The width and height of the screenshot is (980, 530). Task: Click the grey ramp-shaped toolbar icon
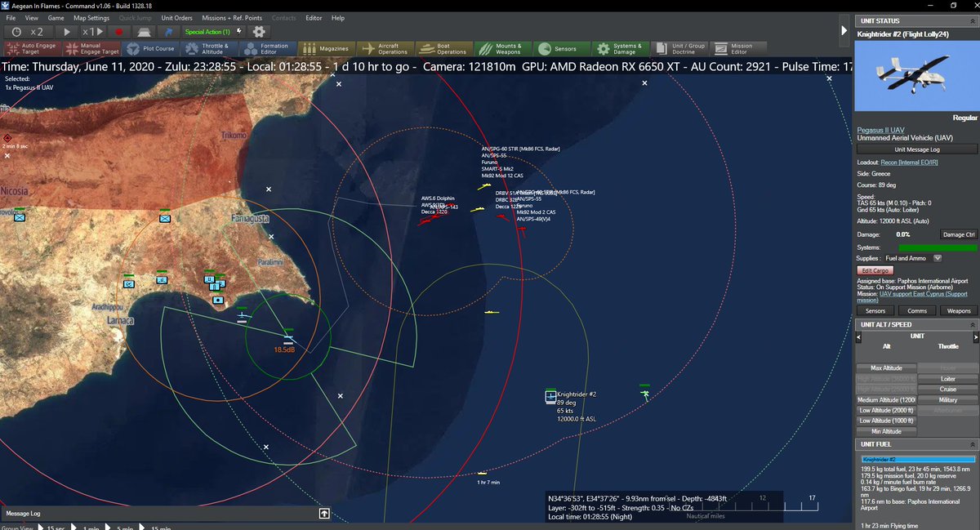pyautogui.click(x=143, y=31)
